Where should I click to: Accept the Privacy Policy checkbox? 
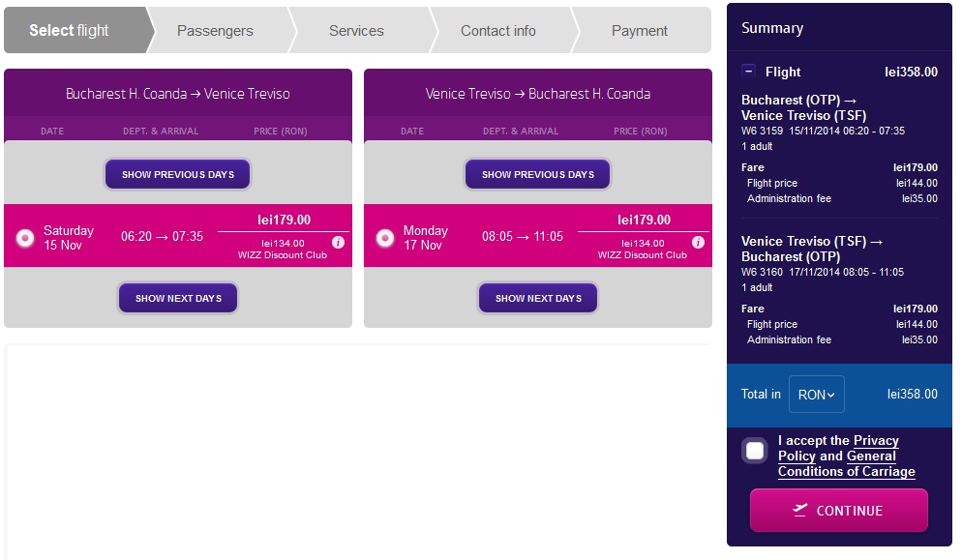coord(755,451)
